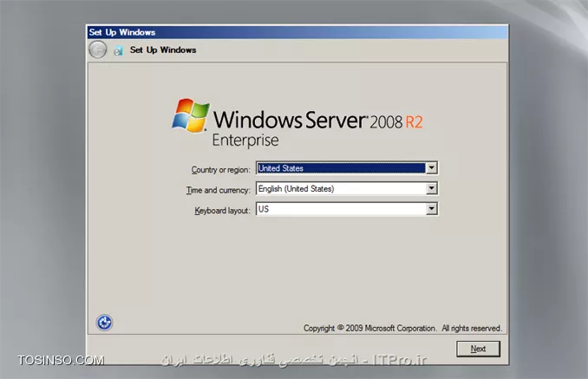The image size is (588, 379).
Task: Click the Copyright 2009 Microsoft Corporation text
Action: click(x=402, y=328)
